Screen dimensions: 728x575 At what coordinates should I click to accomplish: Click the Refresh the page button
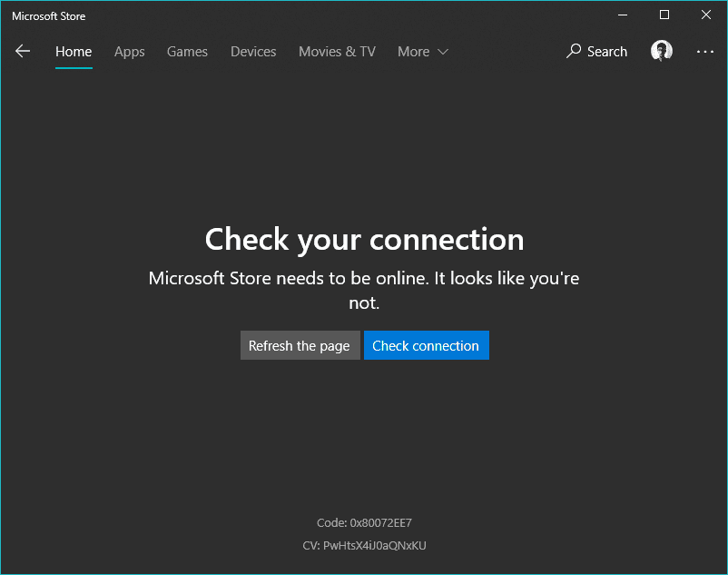300,345
